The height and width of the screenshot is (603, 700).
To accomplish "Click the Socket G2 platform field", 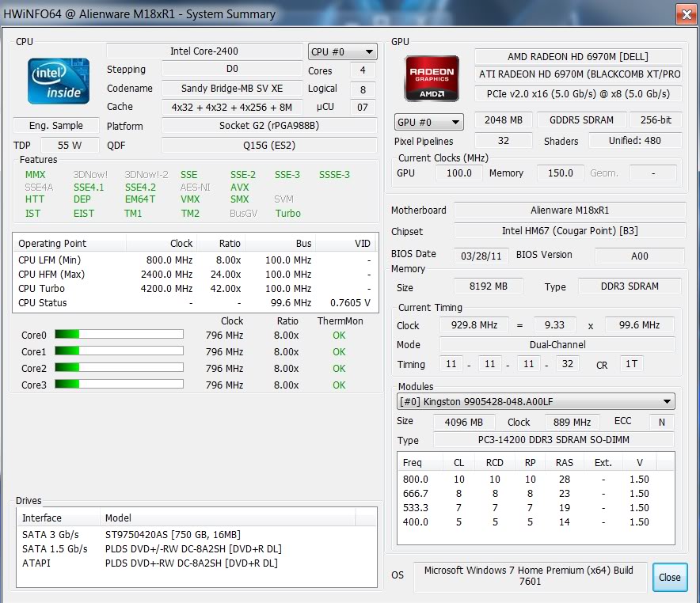I will click(269, 126).
